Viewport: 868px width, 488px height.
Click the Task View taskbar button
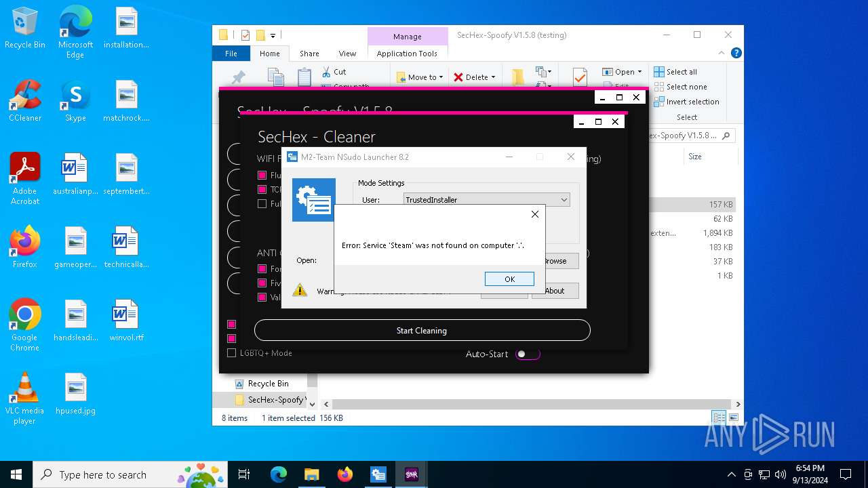[244, 474]
